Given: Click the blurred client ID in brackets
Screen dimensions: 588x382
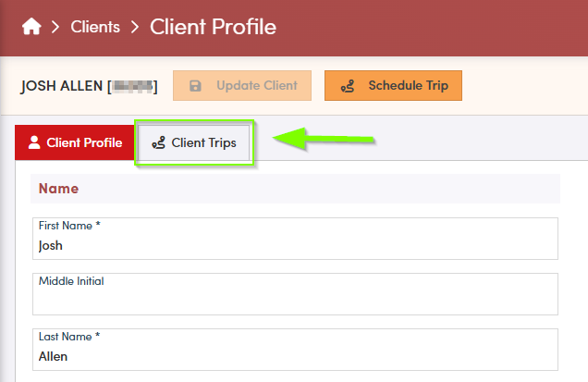Looking at the screenshot, I should tap(132, 86).
